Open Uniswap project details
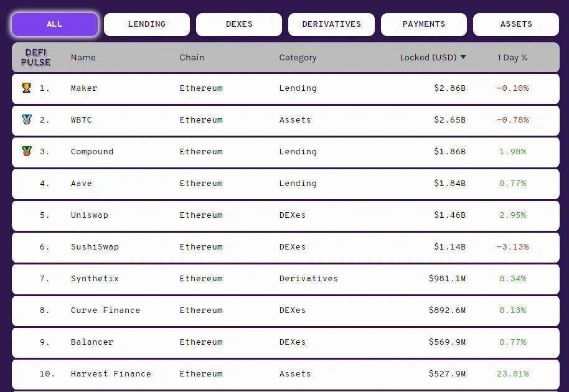 [x=286, y=215]
